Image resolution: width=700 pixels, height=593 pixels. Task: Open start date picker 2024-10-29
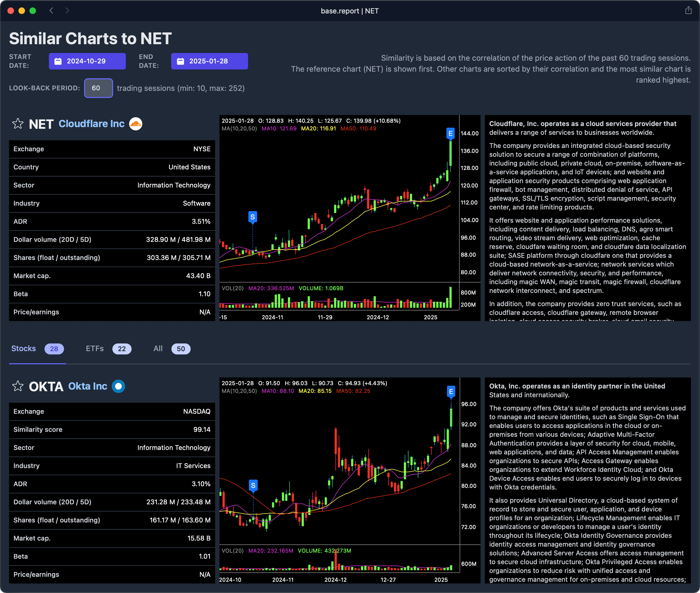point(87,61)
